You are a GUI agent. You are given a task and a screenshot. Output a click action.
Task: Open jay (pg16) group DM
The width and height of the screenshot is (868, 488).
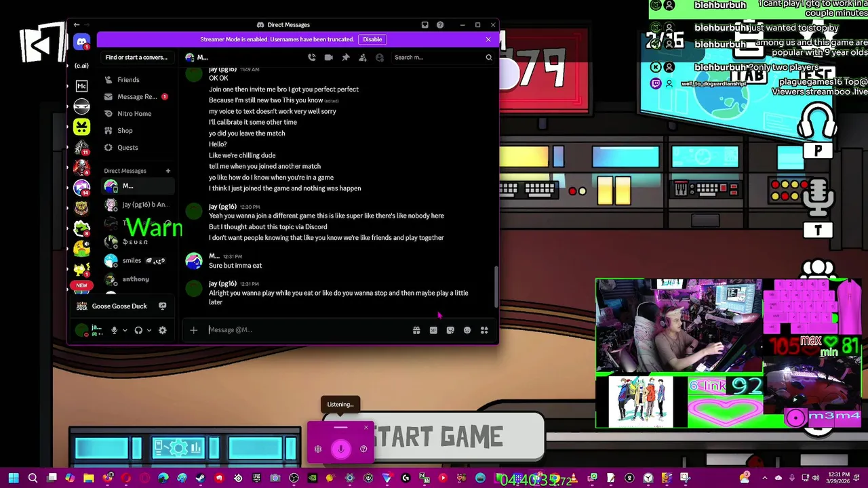point(138,205)
